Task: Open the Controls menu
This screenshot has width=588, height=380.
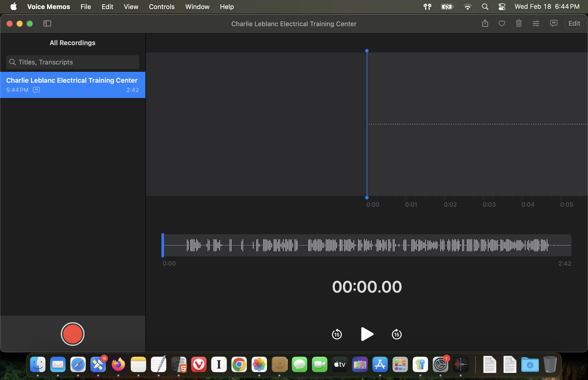Action: 162,7
